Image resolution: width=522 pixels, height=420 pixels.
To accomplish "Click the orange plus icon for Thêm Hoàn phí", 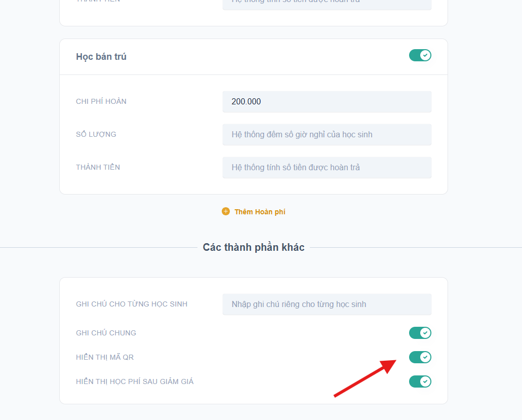I will 226,211.
